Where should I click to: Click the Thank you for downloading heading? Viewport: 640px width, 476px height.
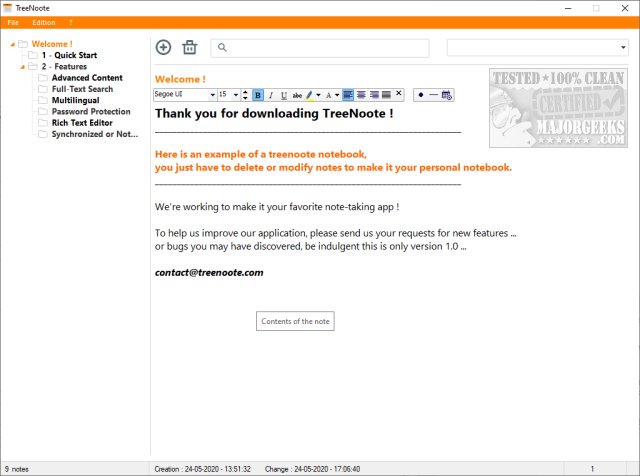(x=274, y=113)
